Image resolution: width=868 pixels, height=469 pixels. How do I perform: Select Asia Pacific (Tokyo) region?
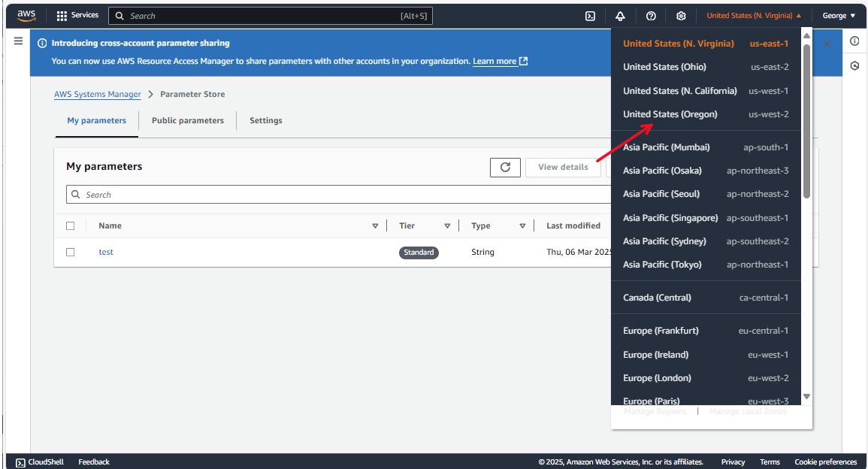pos(706,265)
